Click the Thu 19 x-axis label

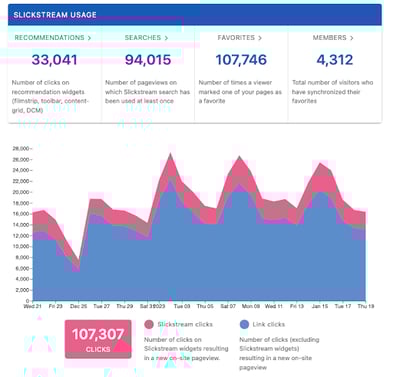point(366,306)
